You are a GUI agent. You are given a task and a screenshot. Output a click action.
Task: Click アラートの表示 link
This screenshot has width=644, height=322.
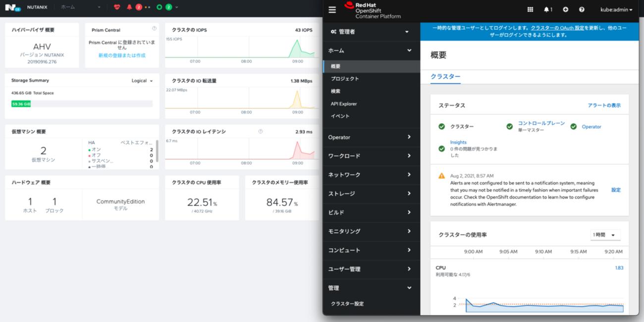[604, 105]
